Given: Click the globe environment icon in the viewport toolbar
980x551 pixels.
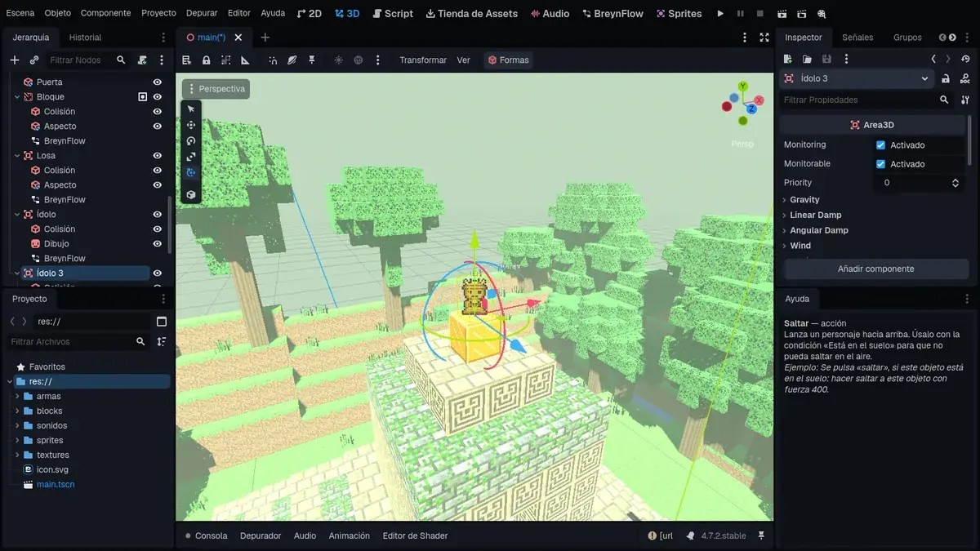Looking at the screenshot, I should tap(358, 60).
